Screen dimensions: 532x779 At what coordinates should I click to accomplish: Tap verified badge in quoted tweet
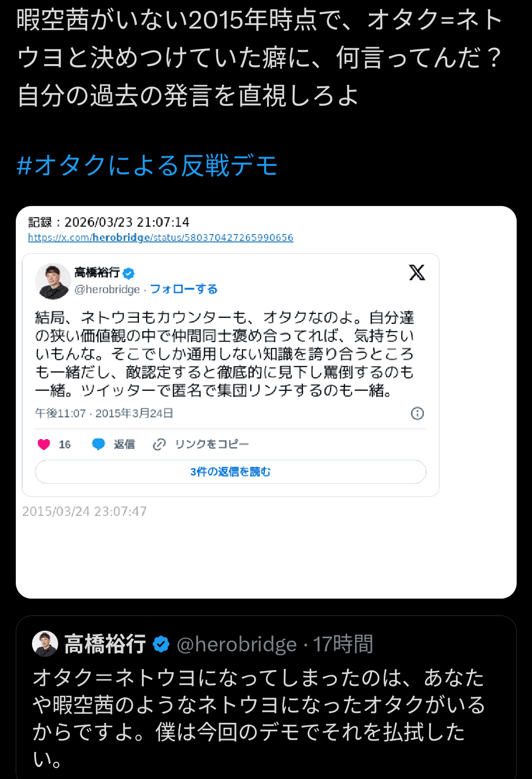pyautogui.click(x=161, y=644)
